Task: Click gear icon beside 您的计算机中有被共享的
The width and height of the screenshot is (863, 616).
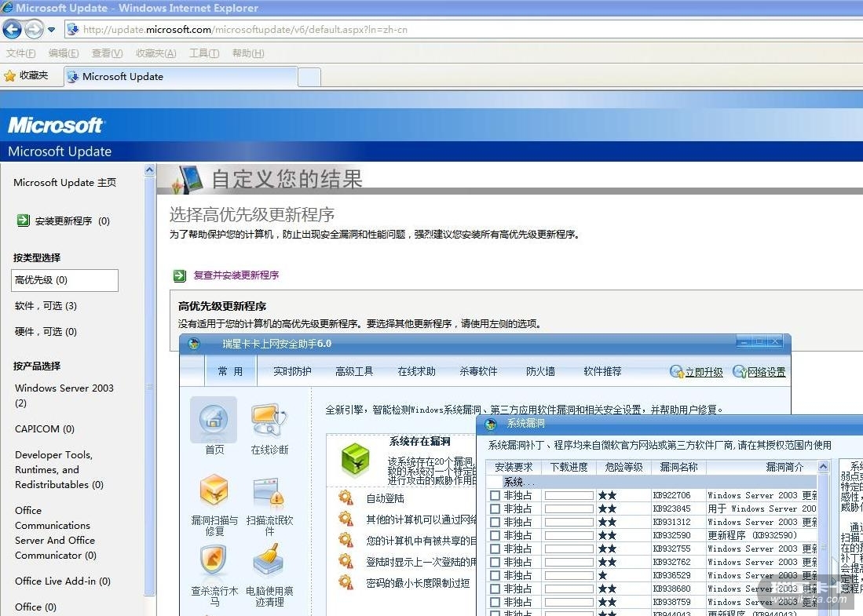Action: (x=346, y=540)
